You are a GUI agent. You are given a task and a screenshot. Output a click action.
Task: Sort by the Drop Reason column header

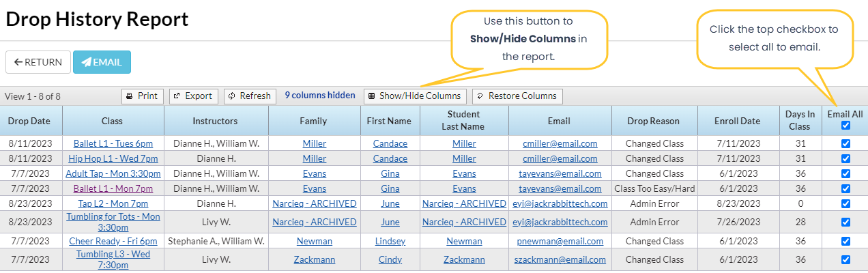coord(653,121)
